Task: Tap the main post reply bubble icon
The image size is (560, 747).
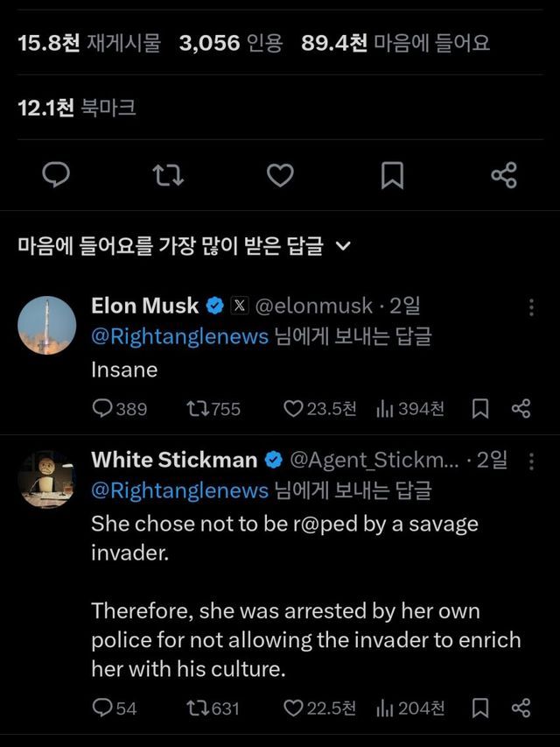Action: (57, 175)
